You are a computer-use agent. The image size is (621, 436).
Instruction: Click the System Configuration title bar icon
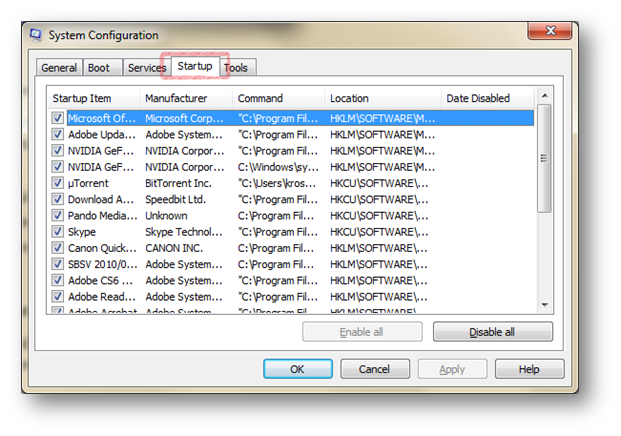(x=36, y=35)
